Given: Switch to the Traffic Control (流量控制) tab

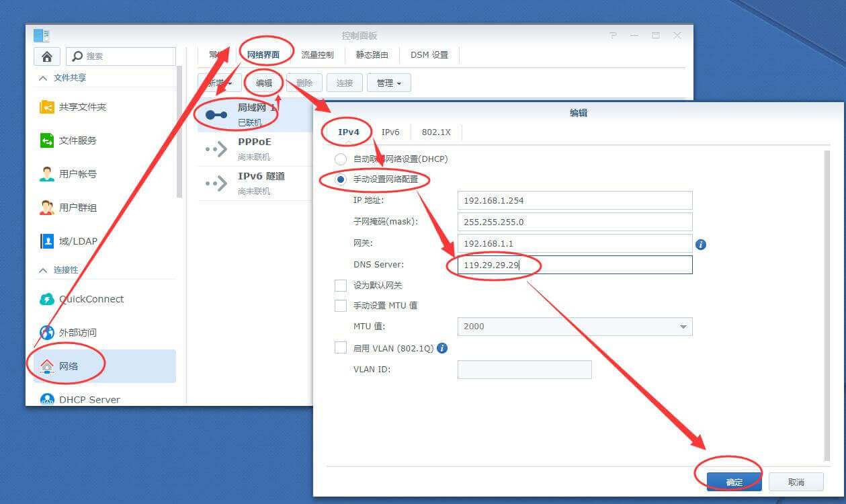Looking at the screenshot, I should pos(318,55).
